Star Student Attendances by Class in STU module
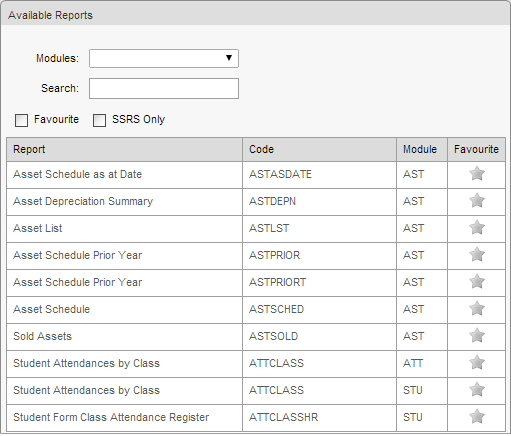 [x=477, y=390]
